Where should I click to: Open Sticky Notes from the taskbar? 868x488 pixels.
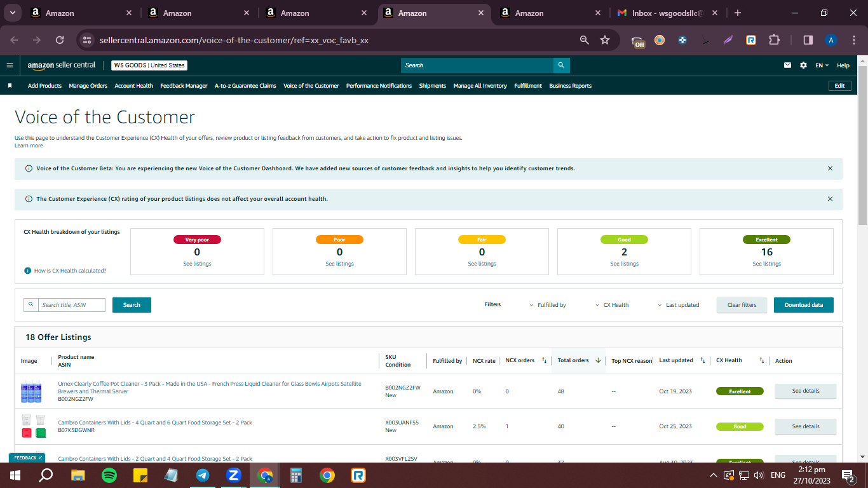(x=140, y=475)
